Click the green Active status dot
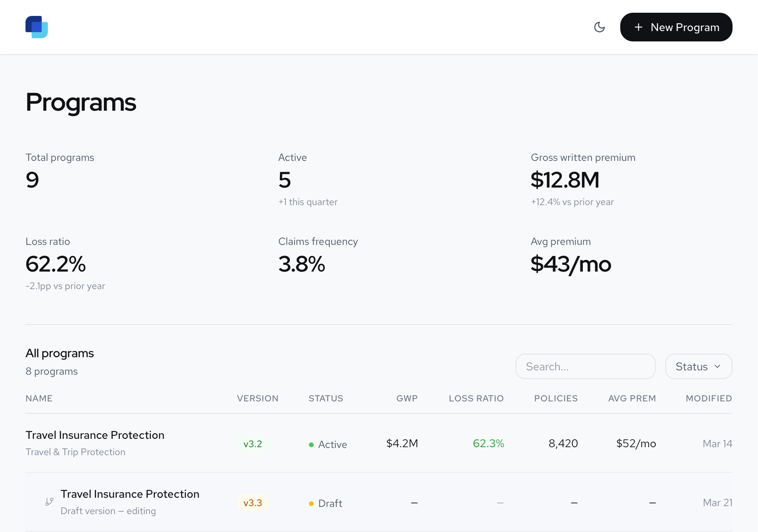 click(x=311, y=444)
